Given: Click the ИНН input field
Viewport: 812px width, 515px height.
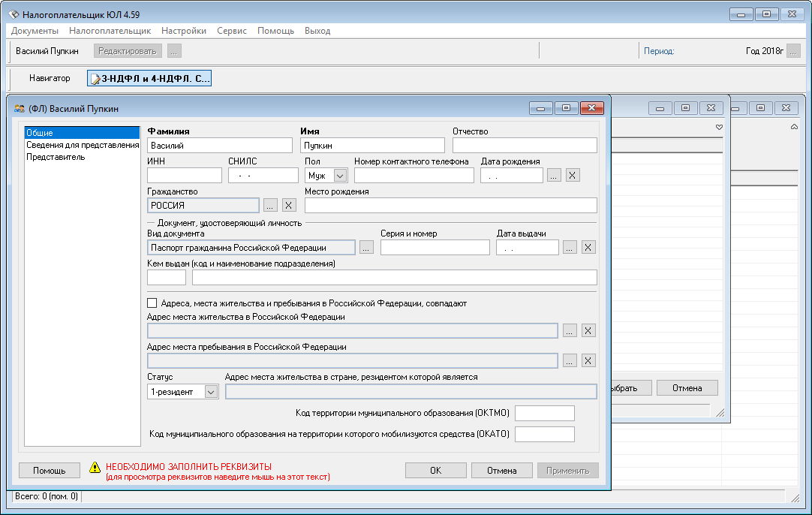Looking at the screenshot, I should point(185,176).
